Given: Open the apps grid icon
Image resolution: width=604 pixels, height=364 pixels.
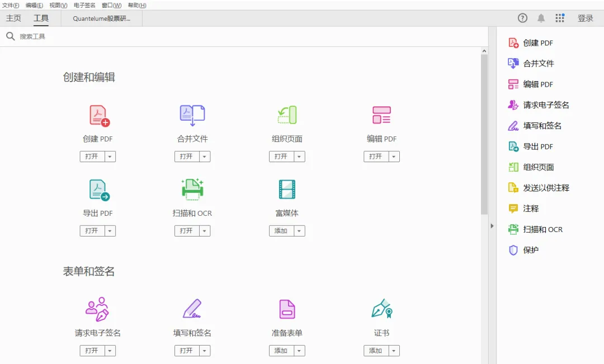Looking at the screenshot, I should [x=560, y=18].
